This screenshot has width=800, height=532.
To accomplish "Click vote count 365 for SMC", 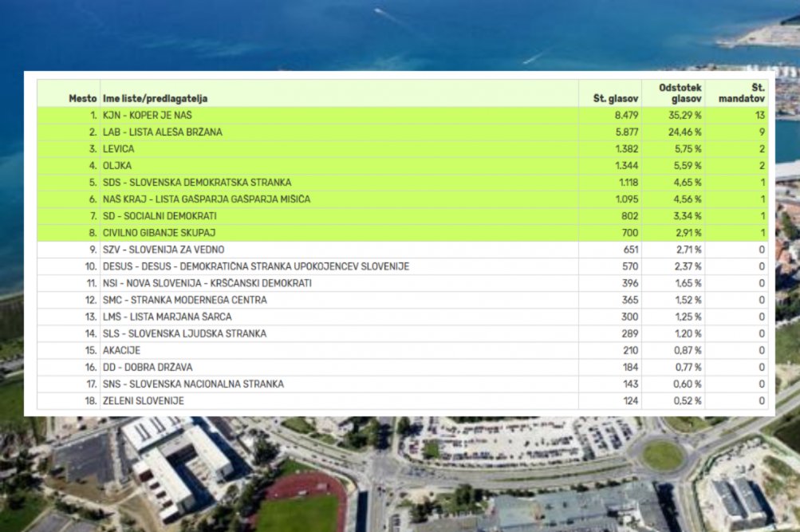I will pyautogui.click(x=630, y=301).
